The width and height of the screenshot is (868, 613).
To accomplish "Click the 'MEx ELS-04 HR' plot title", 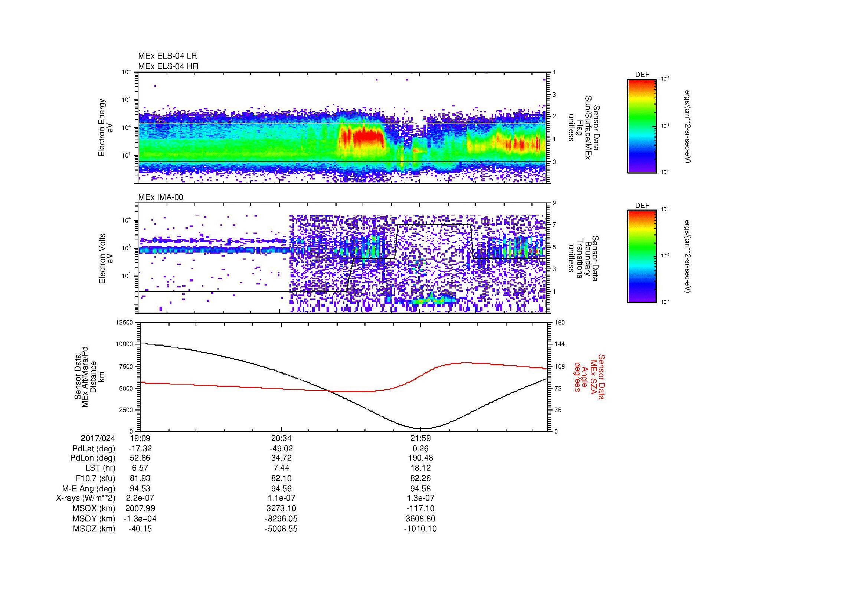I will tap(168, 66).
